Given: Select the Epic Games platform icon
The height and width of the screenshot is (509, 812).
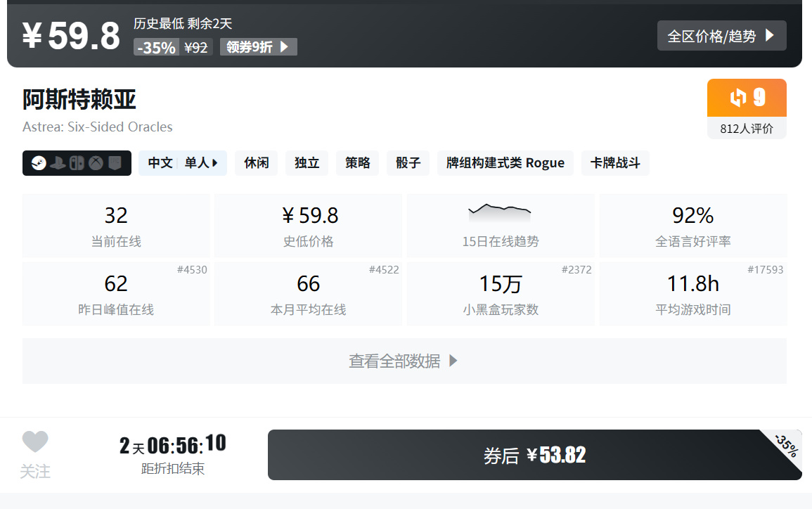Looking at the screenshot, I should pyautogui.click(x=115, y=163).
